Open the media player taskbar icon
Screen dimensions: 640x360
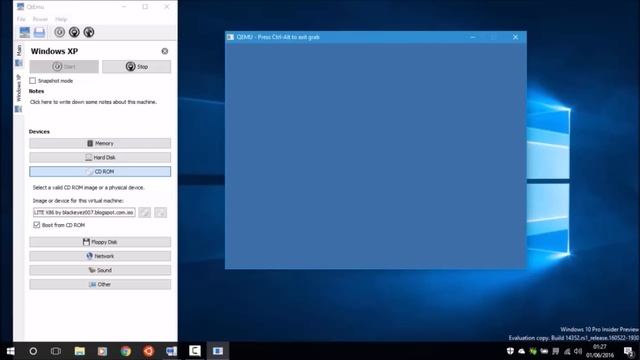[x=102, y=351]
